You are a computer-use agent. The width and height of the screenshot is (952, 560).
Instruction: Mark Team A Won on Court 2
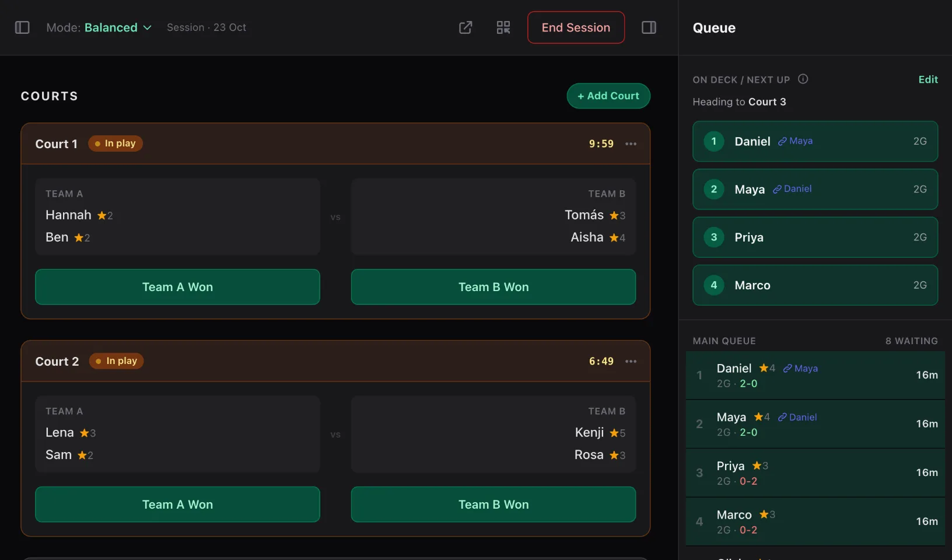coord(177,505)
